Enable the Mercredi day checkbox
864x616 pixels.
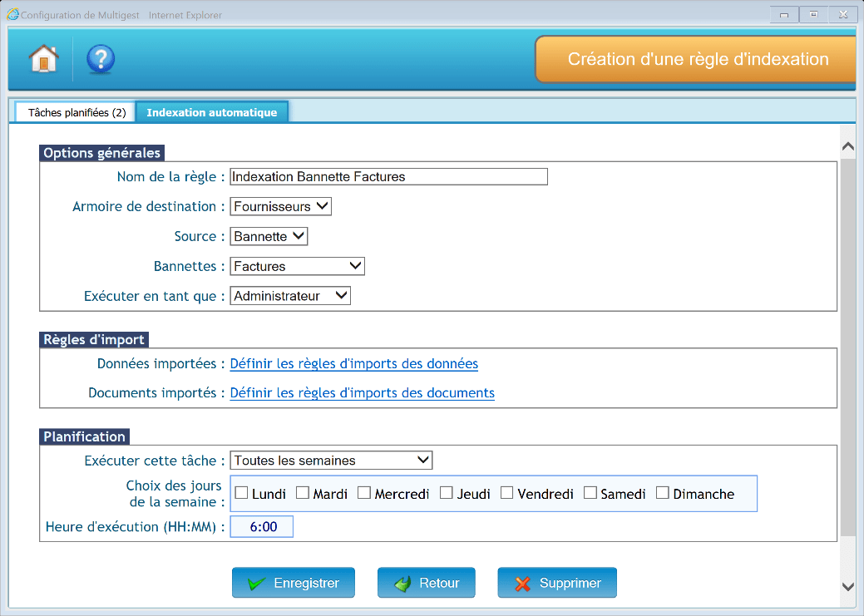pyautogui.click(x=364, y=493)
